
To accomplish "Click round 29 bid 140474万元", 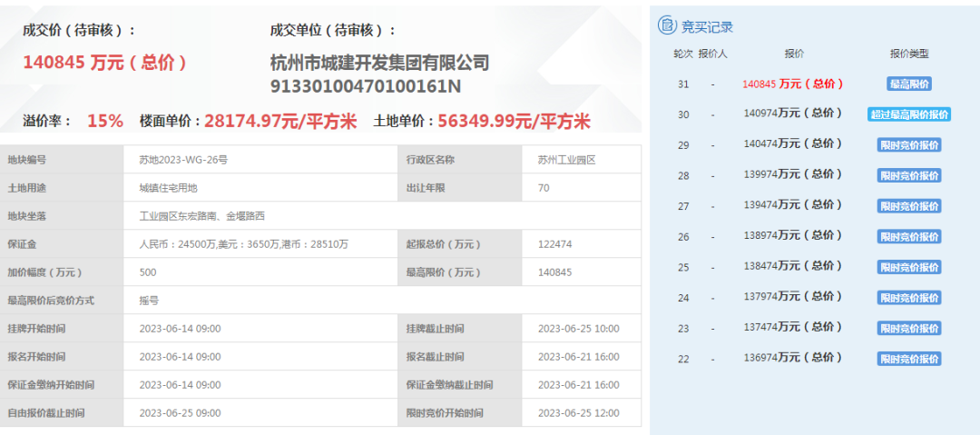I will pyautogui.click(x=792, y=144).
